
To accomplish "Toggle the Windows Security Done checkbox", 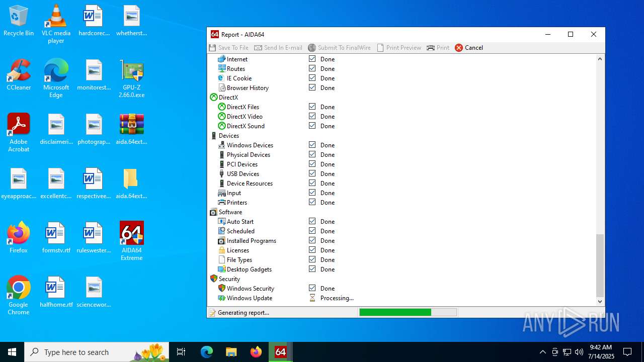I will 312,288.
